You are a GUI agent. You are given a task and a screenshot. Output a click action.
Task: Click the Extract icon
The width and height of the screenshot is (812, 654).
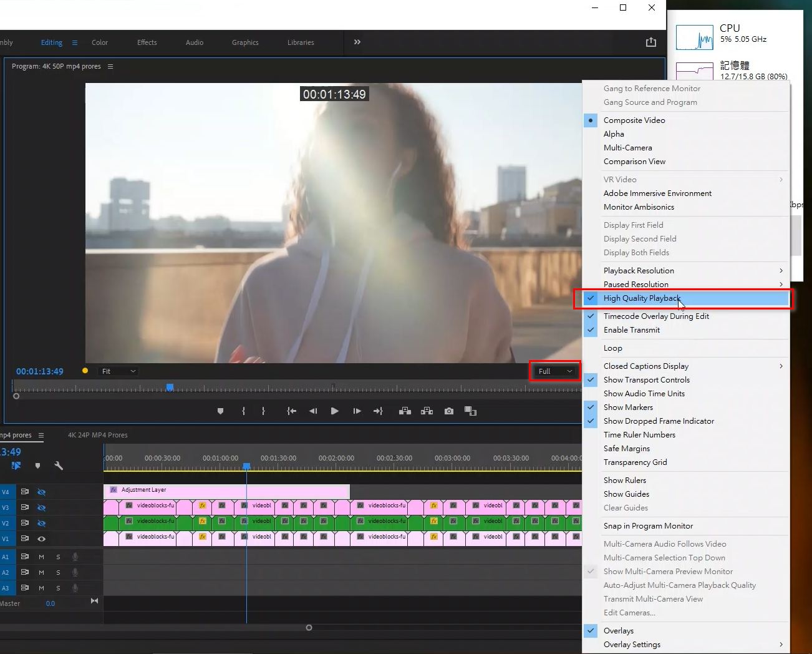pyautogui.click(x=427, y=411)
